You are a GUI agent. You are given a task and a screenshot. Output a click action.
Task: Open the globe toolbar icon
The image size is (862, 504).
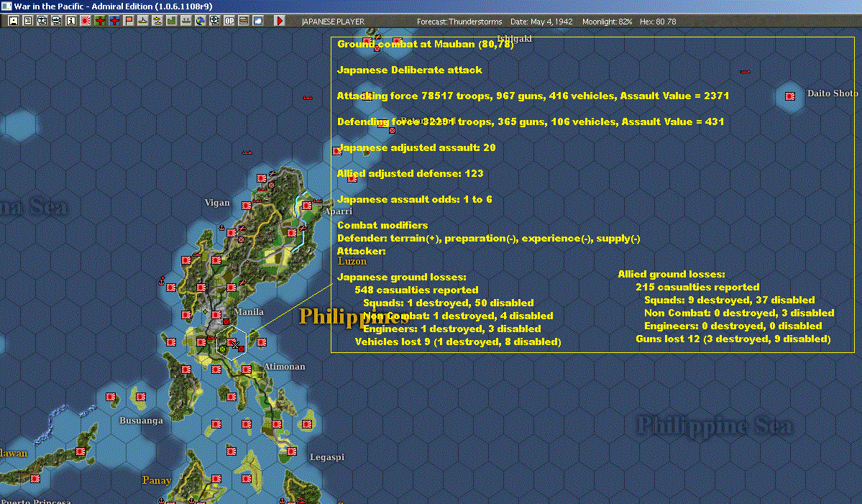201,21
